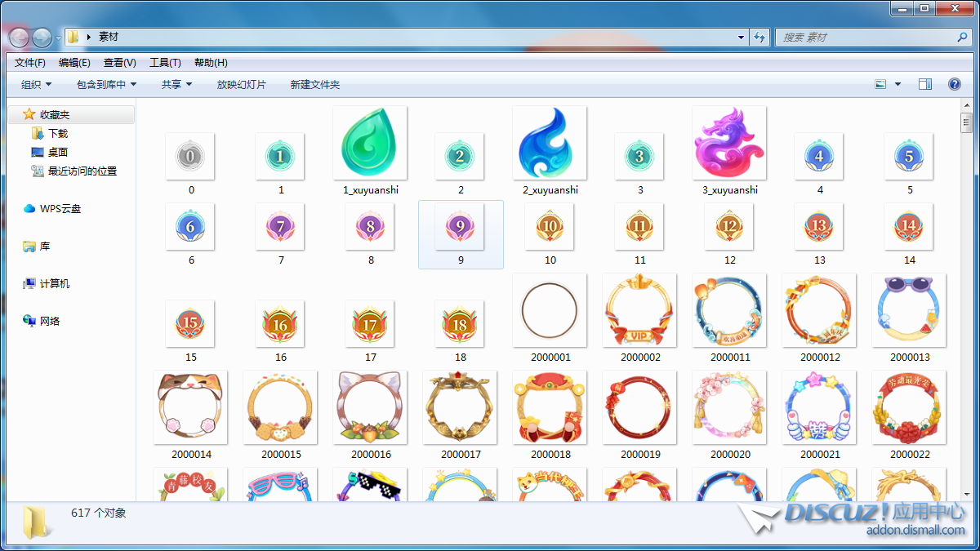Open the Downloads folder (下载) in favorites
980x551 pixels.
[x=57, y=133]
